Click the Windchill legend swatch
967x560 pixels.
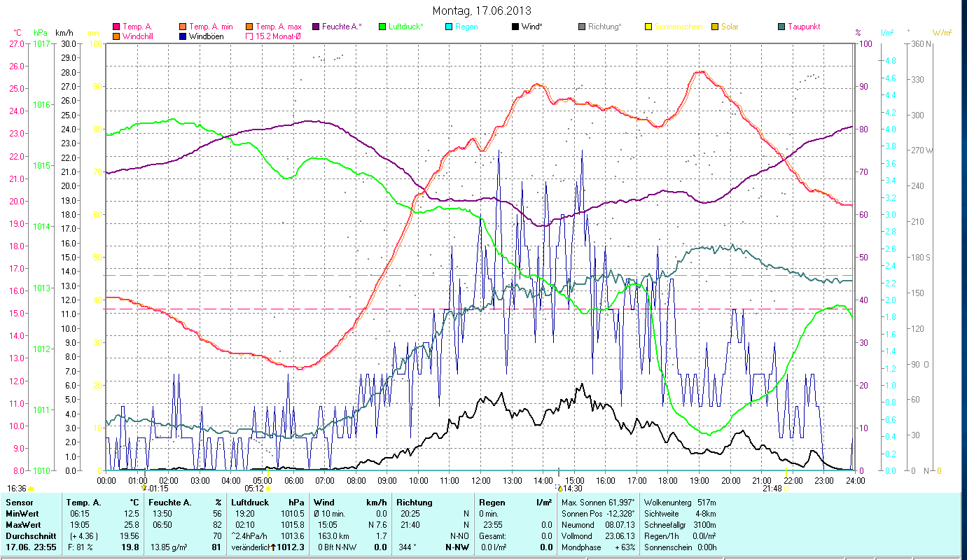click(x=116, y=36)
